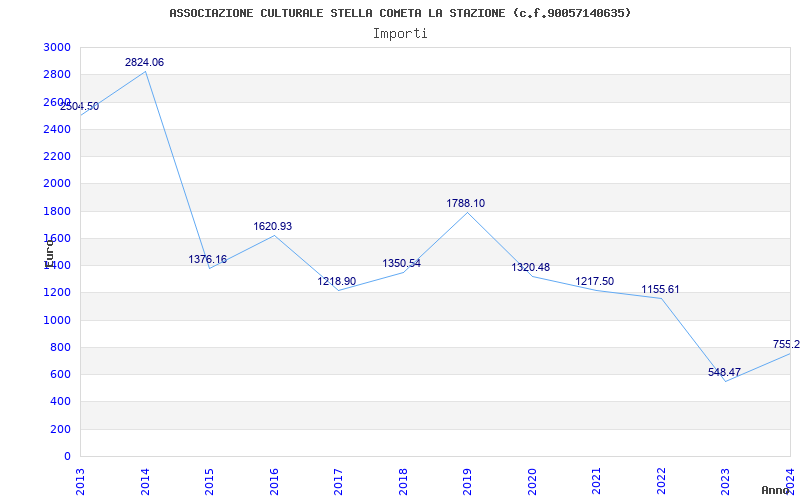Select the 2015 x-axis year label
Viewport: 800px width, 500px height.
[209, 482]
